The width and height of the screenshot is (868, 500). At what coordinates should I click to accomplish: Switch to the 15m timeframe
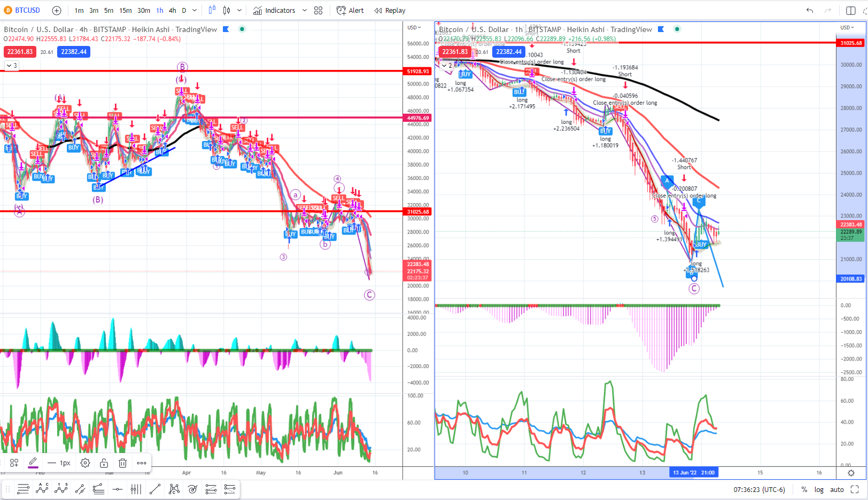coord(126,10)
